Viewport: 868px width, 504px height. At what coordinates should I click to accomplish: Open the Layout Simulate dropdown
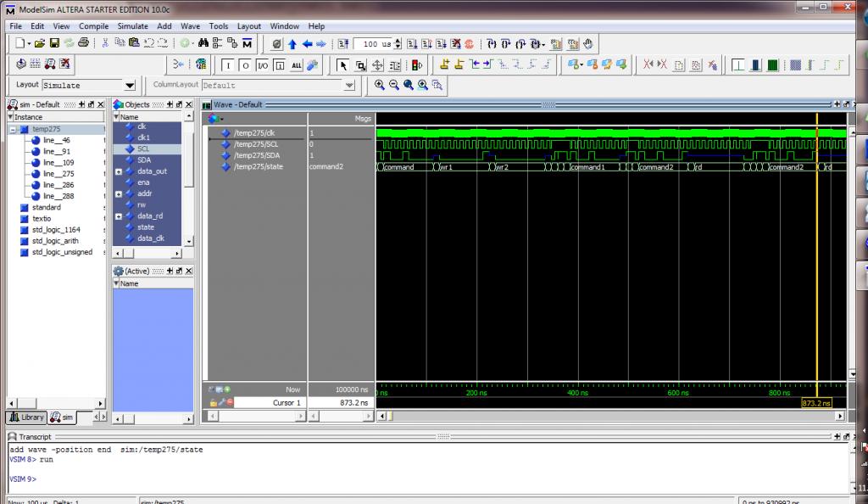coord(130,85)
